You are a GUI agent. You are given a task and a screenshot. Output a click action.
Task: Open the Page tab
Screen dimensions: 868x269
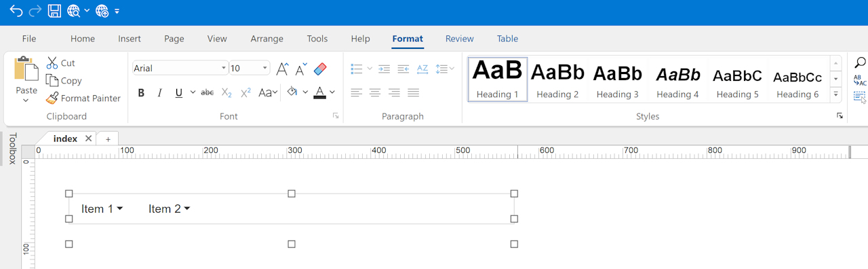pyautogui.click(x=174, y=39)
